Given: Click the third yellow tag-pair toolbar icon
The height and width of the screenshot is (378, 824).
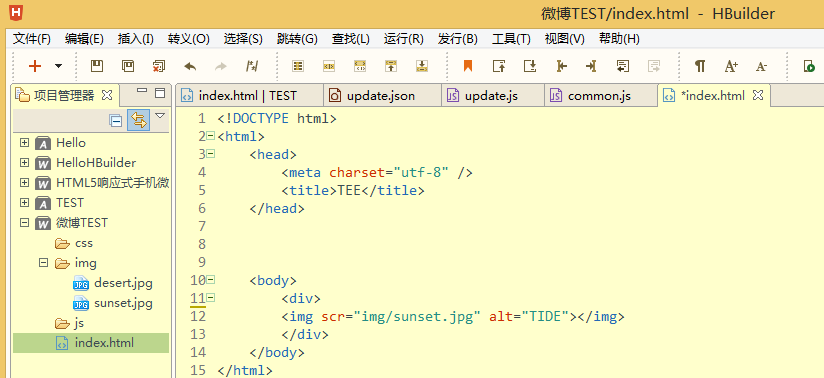Looking at the screenshot, I should click(360, 66).
